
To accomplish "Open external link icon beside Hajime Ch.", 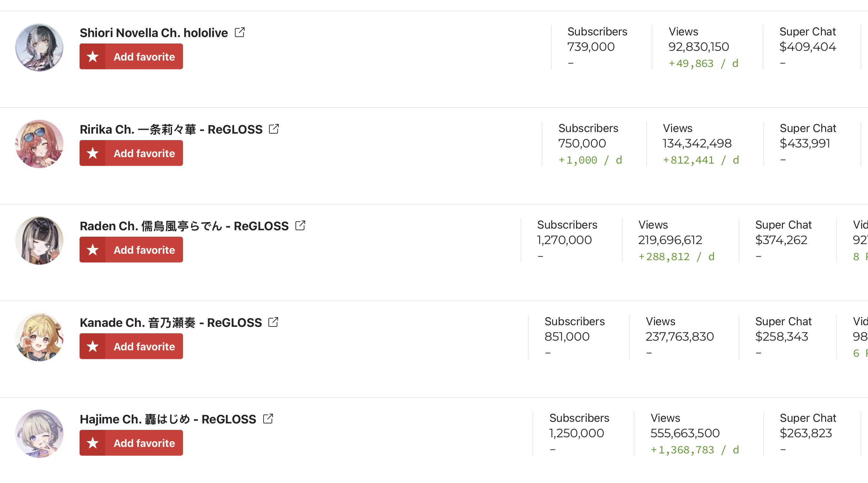I will click(268, 419).
